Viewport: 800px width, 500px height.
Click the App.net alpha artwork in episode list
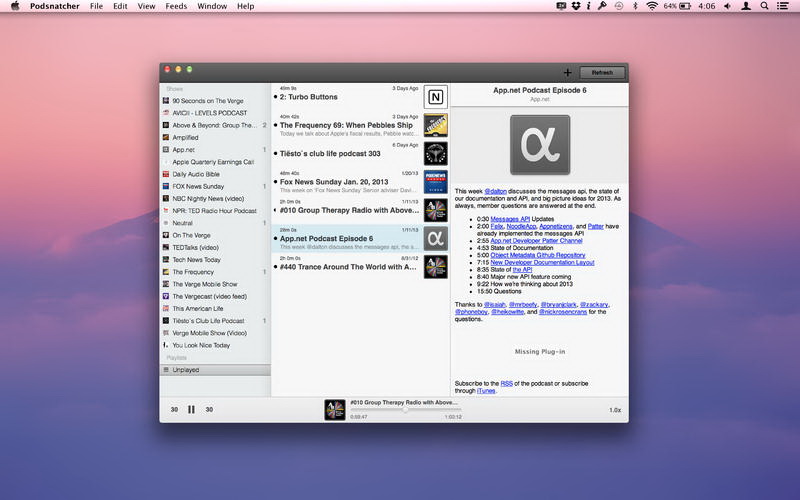(435, 238)
